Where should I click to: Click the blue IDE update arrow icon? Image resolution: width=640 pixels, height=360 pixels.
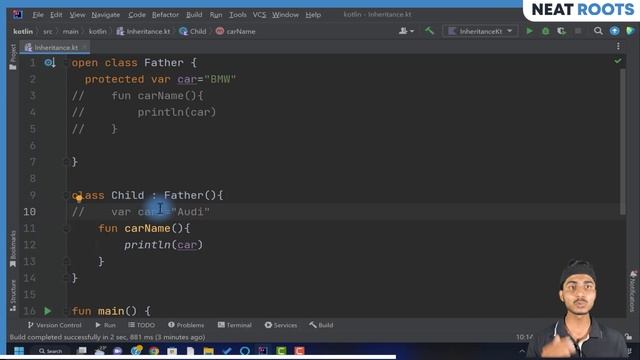click(x=614, y=31)
